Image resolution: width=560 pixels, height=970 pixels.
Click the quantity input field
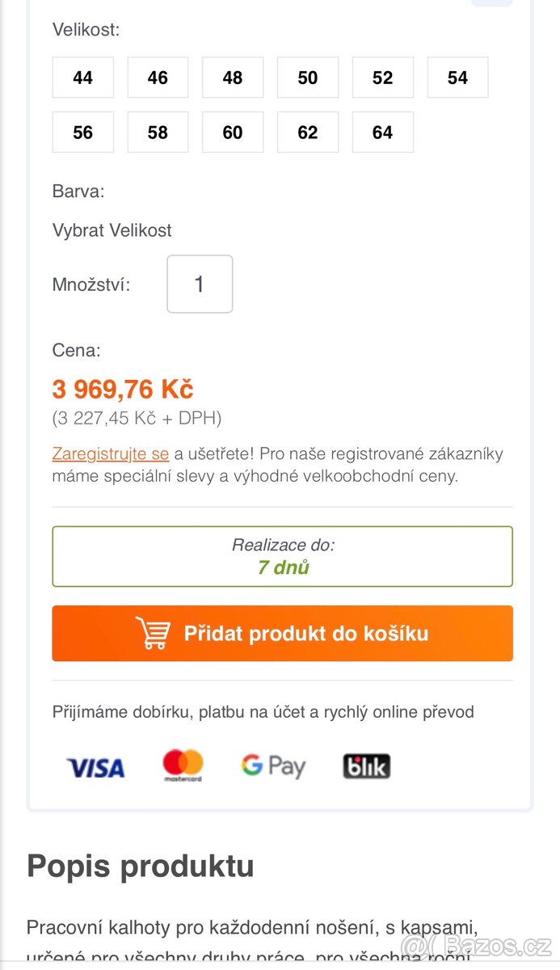click(200, 285)
